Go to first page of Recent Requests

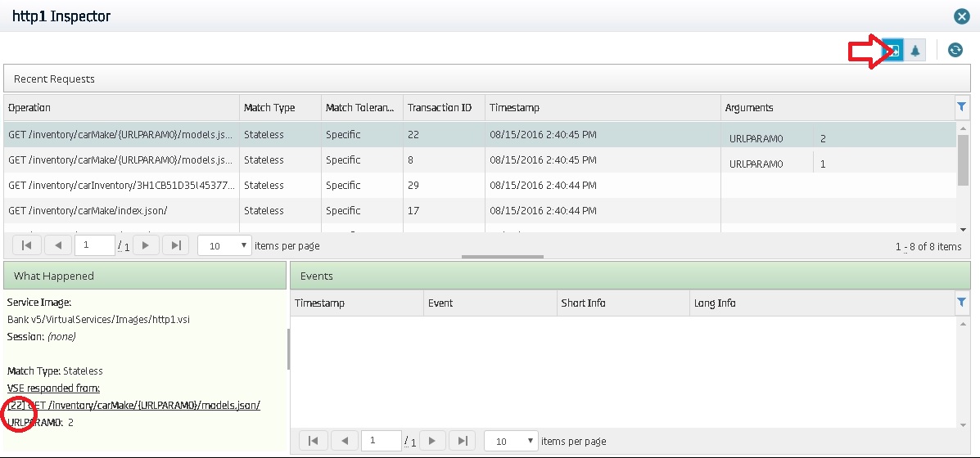[x=27, y=245]
